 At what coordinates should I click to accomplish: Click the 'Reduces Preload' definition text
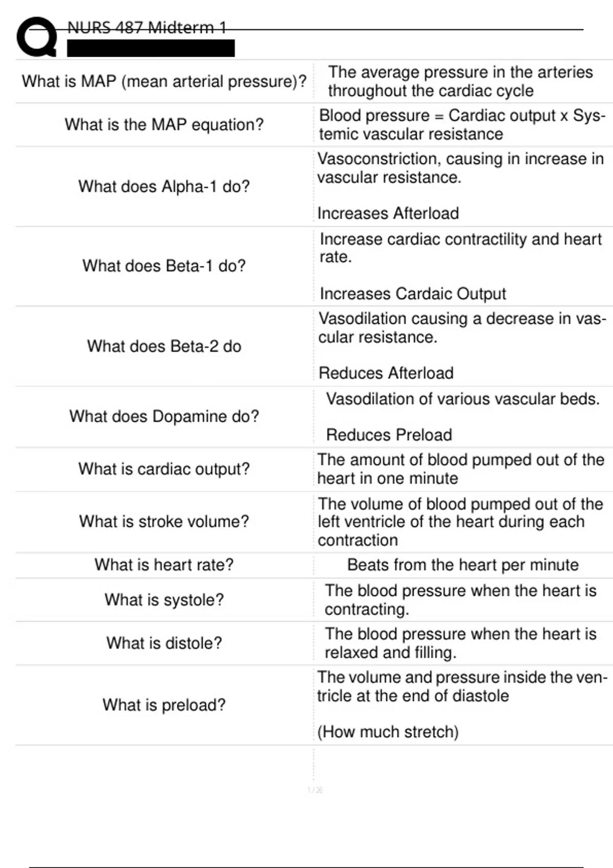[389, 435]
